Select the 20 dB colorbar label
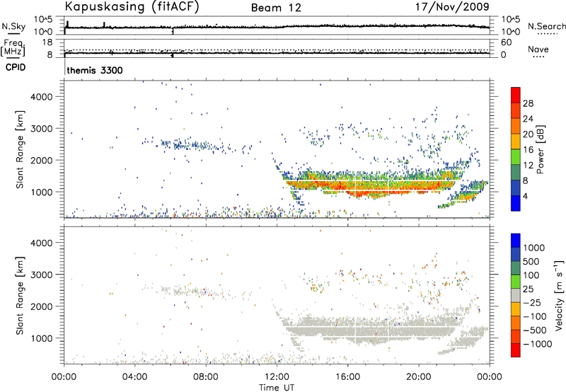The width and height of the screenshot is (566, 392). (x=528, y=134)
